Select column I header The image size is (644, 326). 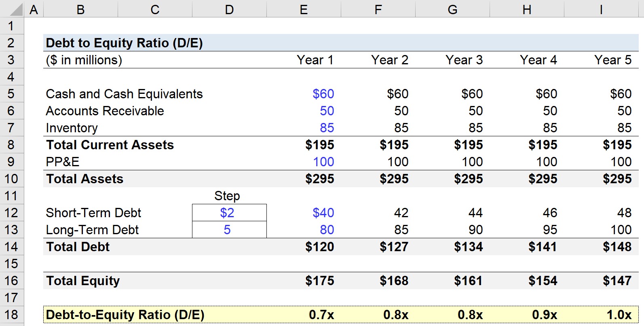tap(601, 8)
